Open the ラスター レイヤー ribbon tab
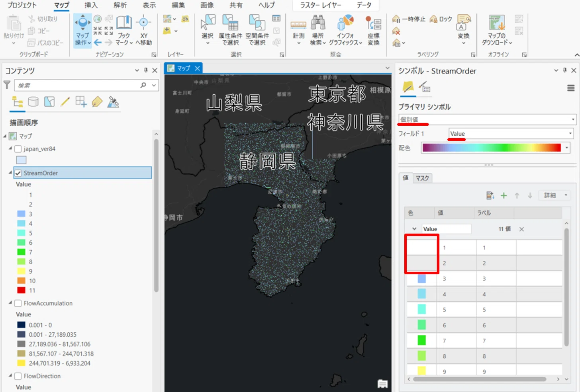This screenshot has width=580, height=392. [320, 5]
